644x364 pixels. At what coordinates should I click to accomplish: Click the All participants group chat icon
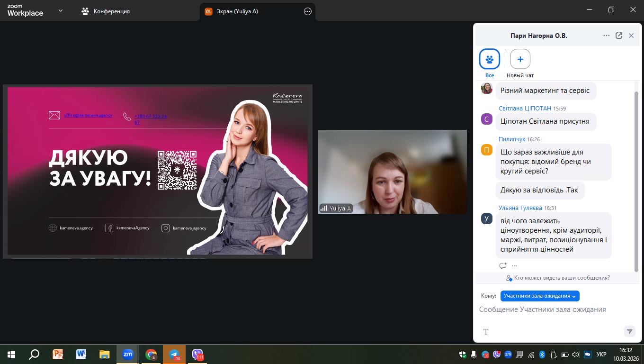pos(489,59)
